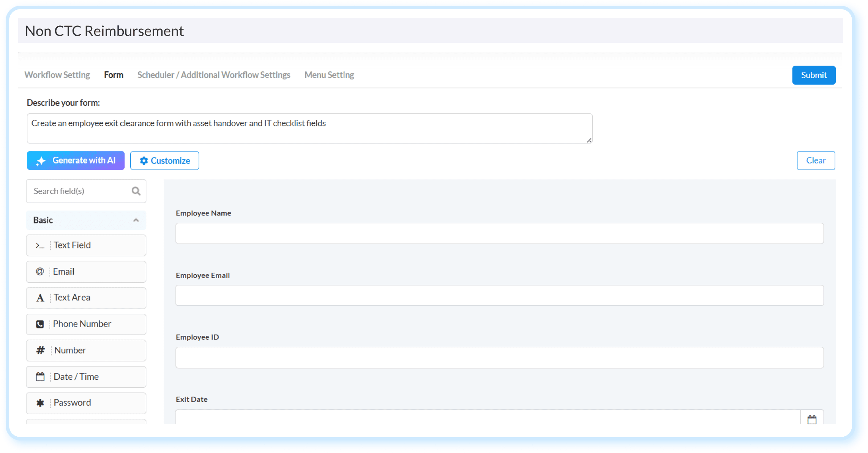Switch to the Workflow Setting tab
Viewport: 868px width, 453px height.
(x=57, y=75)
